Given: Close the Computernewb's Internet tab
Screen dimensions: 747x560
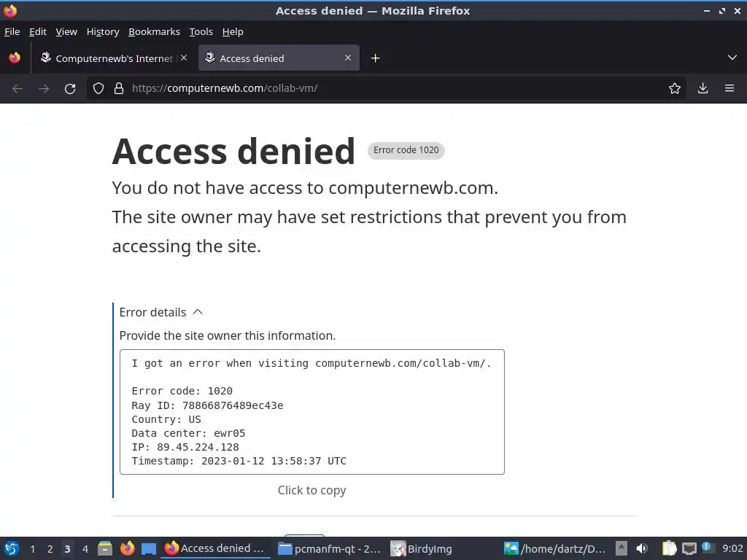Looking at the screenshot, I should pyautogui.click(x=184, y=58).
